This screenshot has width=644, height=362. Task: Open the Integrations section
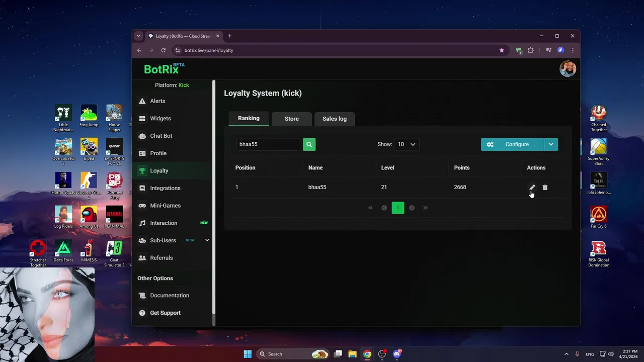click(x=173, y=188)
